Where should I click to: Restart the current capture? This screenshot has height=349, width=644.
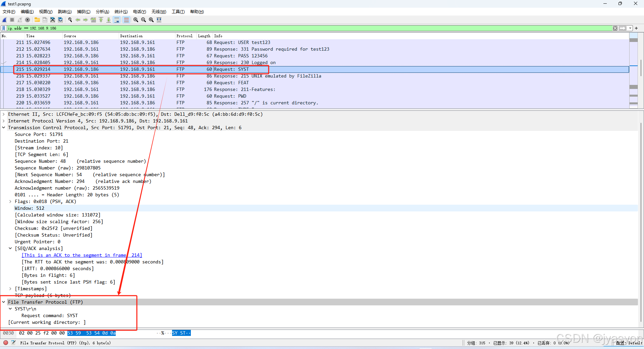[19, 20]
